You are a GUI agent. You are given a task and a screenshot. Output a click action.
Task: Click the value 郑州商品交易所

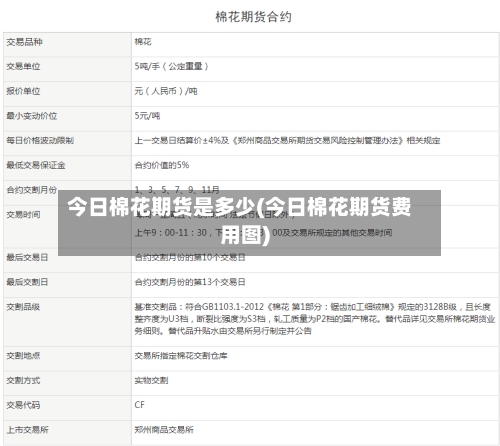(164, 430)
